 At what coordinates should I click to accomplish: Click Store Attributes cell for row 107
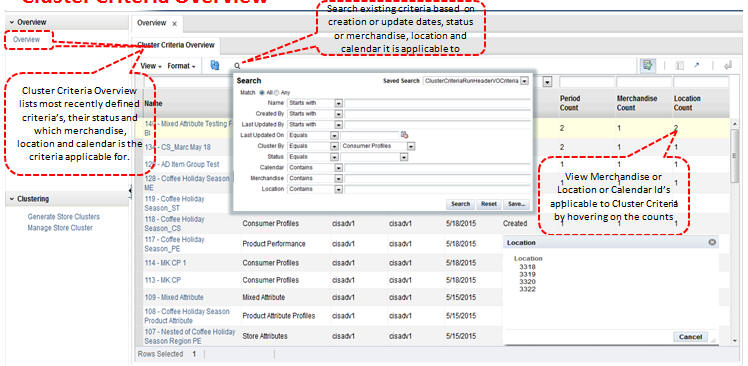(265, 336)
